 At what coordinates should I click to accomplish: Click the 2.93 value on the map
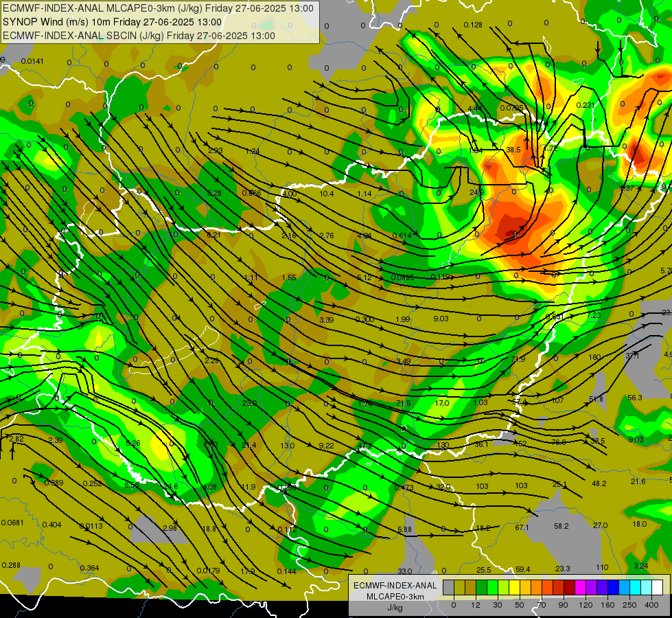[216, 150]
